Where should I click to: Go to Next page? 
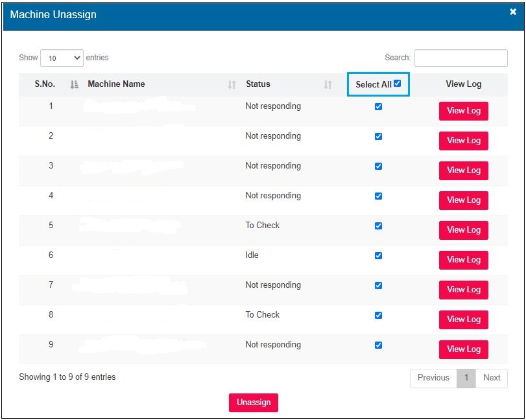point(492,378)
